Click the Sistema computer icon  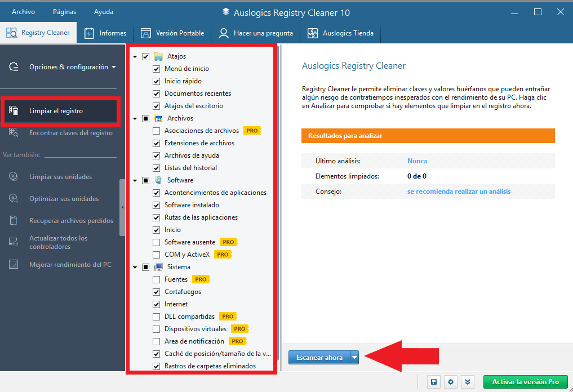coord(158,267)
